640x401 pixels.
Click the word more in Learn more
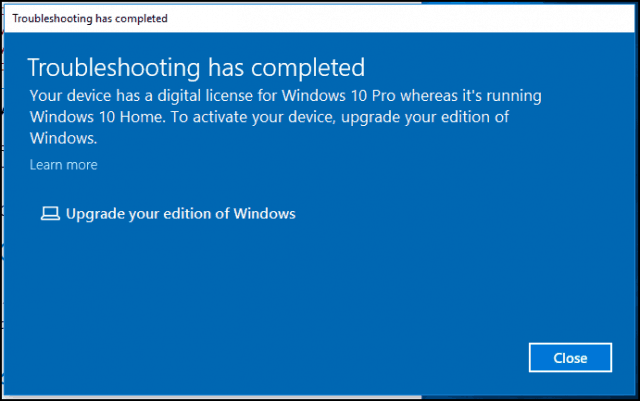(x=82, y=165)
